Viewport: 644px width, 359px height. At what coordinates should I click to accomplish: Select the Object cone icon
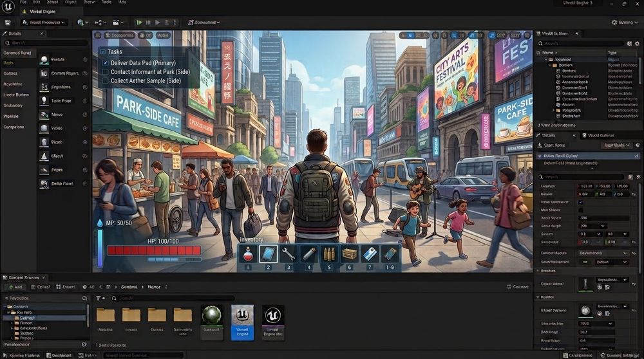click(x=44, y=156)
